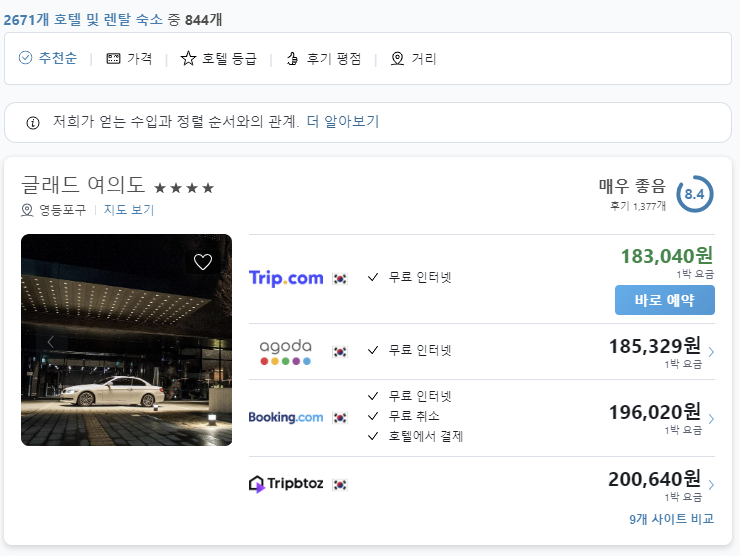Viewport: 740px width, 556px height.
Task: Open the 글래드 여의도 hotel photo
Action: click(126, 340)
